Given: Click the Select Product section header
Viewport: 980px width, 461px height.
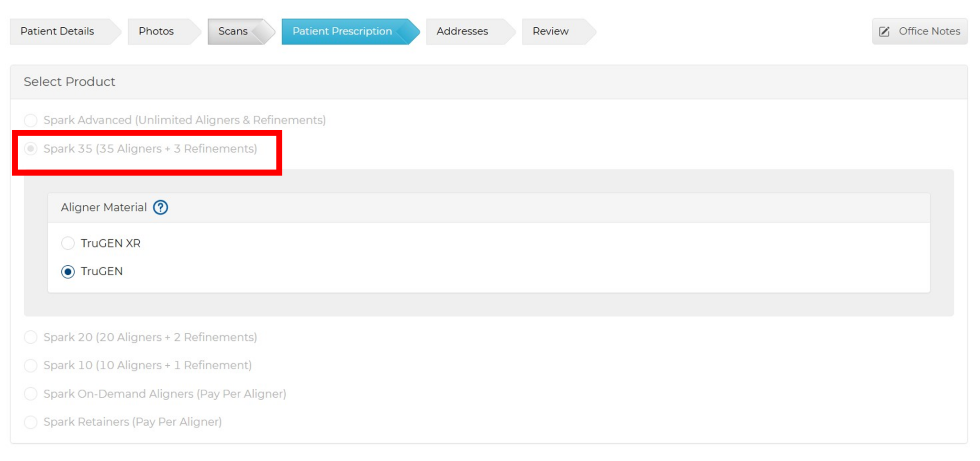Looking at the screenshot, I should pyautogui.click(x=70, y=82).
